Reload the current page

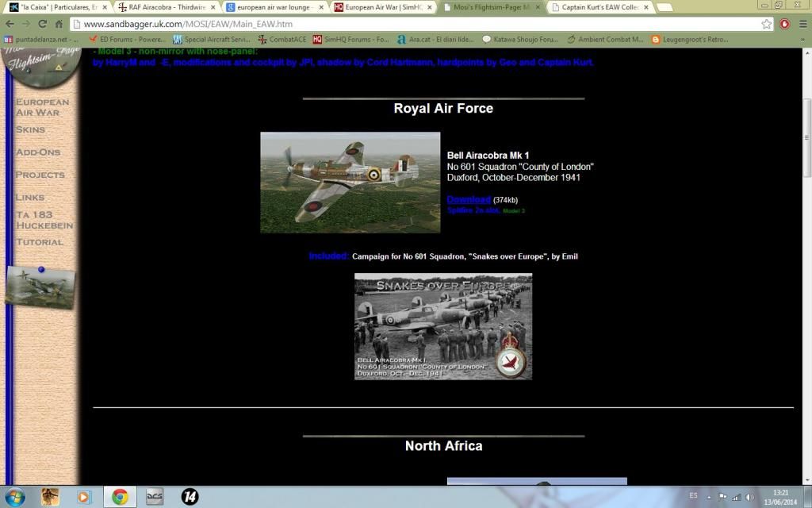coord(43,24)
